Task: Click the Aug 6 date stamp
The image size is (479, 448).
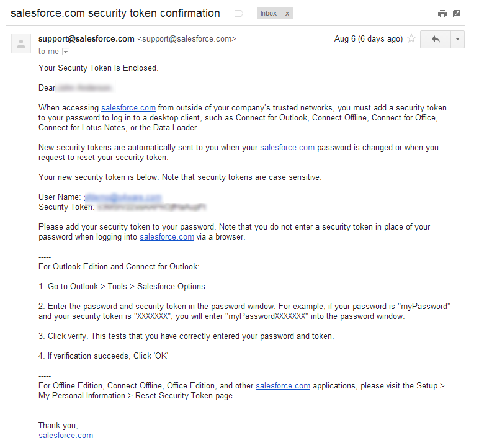Action: [x=369, y=39]
